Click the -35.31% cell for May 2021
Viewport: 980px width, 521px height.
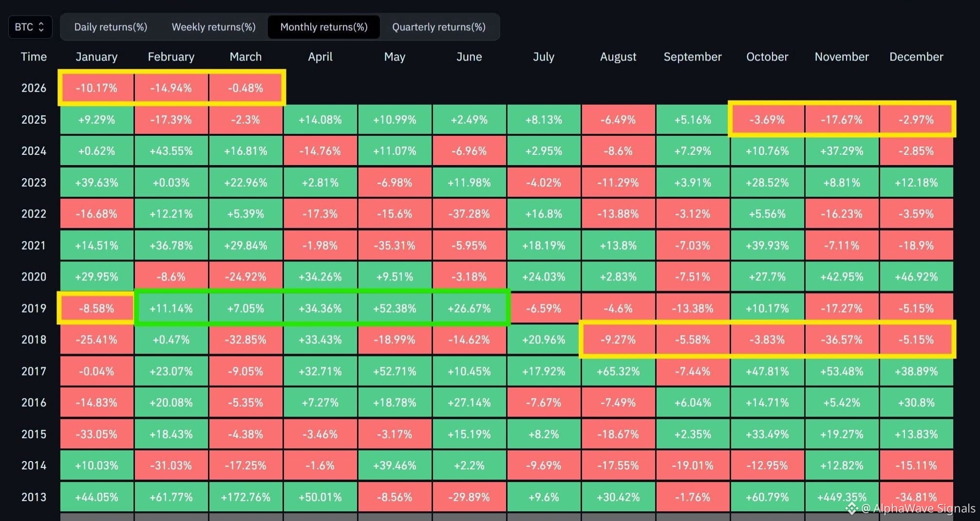click(395, 245)
